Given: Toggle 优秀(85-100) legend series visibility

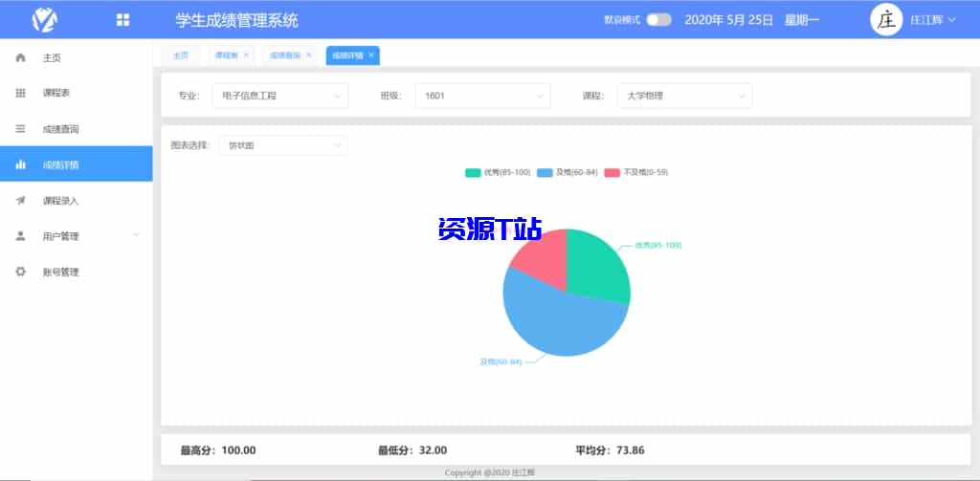Looking at the screenshot, I should pos(498,172).
